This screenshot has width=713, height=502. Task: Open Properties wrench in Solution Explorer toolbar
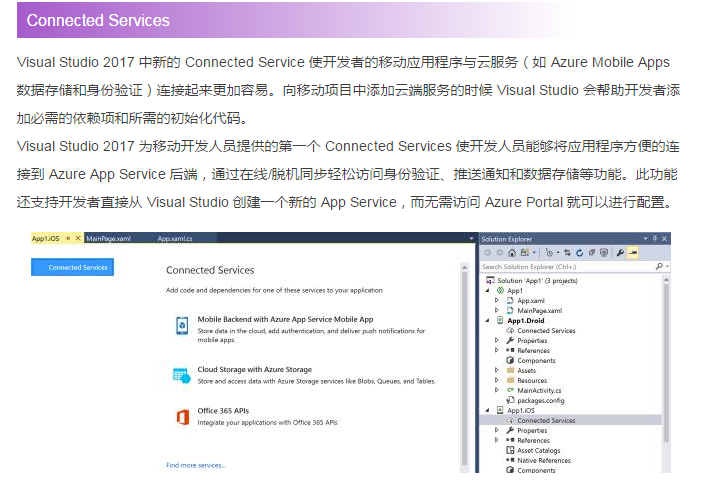pos(620,253)
